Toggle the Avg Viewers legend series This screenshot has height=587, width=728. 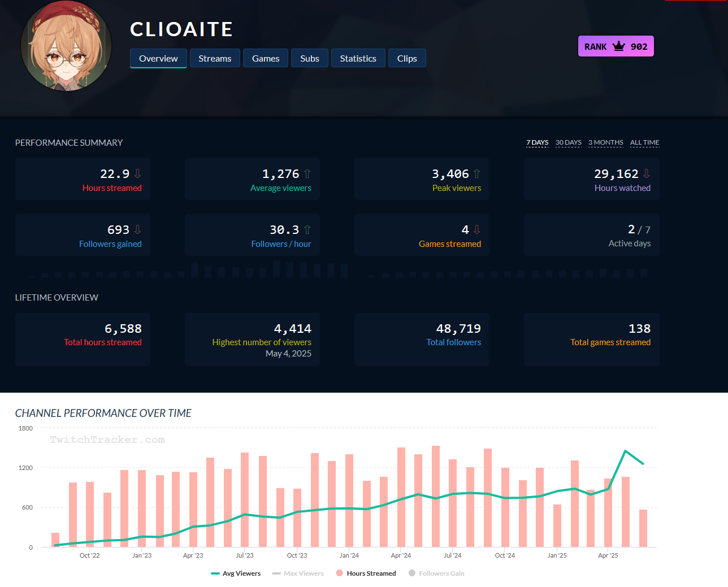click(236, 573)
